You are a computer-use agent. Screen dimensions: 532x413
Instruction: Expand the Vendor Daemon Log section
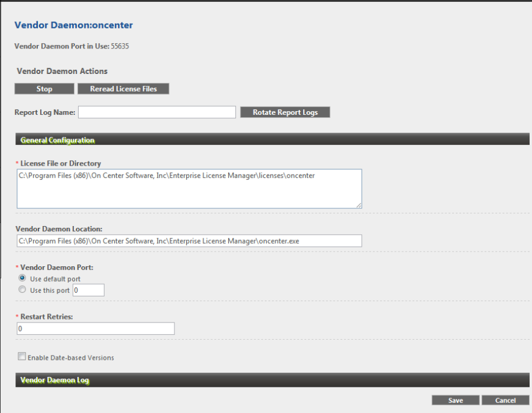point(272,380)
